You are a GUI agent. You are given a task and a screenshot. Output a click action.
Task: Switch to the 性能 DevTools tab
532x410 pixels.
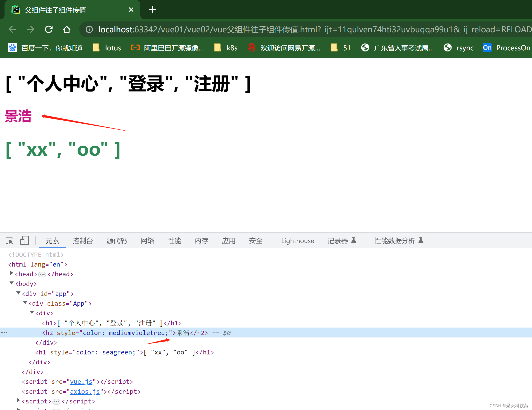pyautogui.click(x=174, y=241)
